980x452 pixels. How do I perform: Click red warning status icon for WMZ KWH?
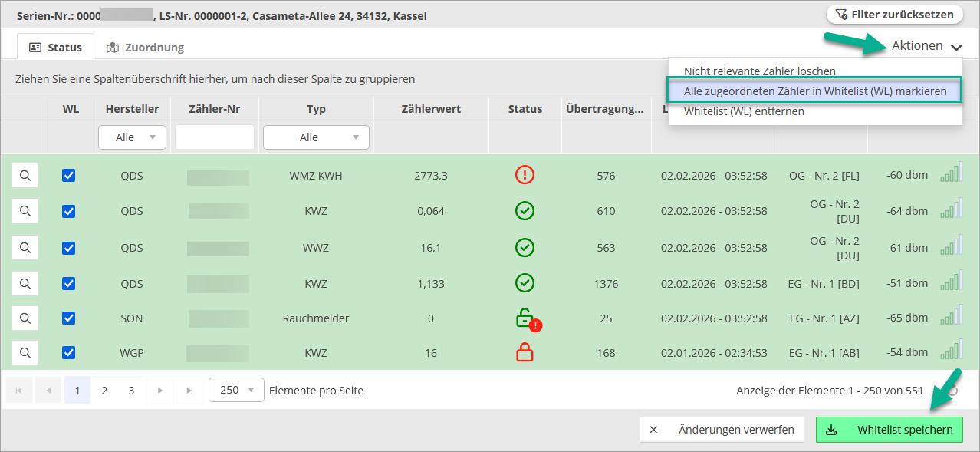(x=525, y=176)
